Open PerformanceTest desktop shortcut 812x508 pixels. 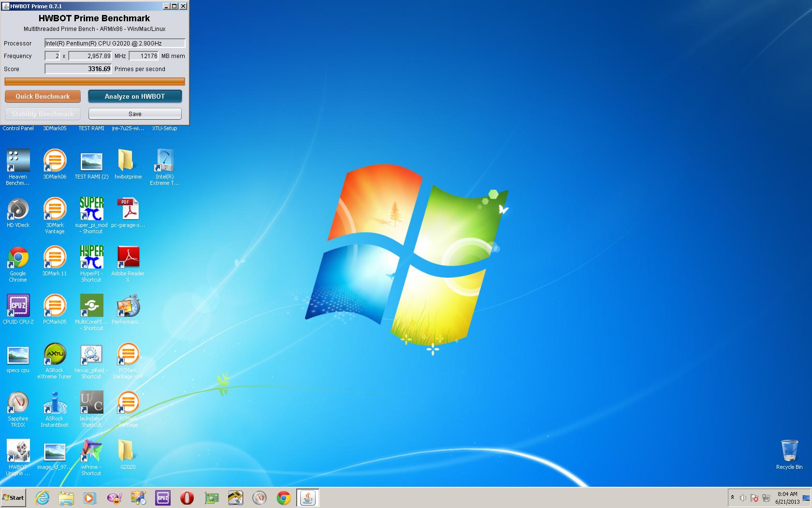(128, 309)
